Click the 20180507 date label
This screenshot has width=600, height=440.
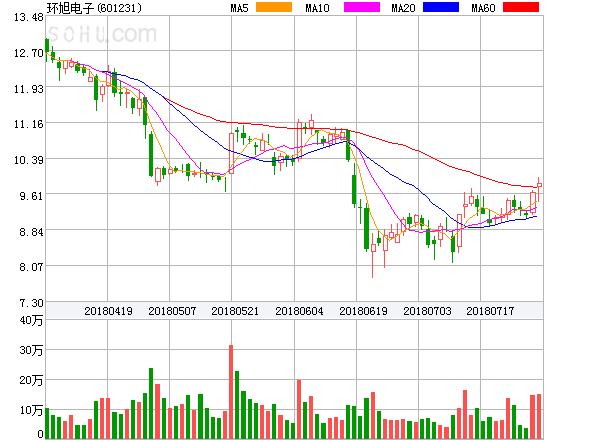pyautogui.click(x=172, y=311)
